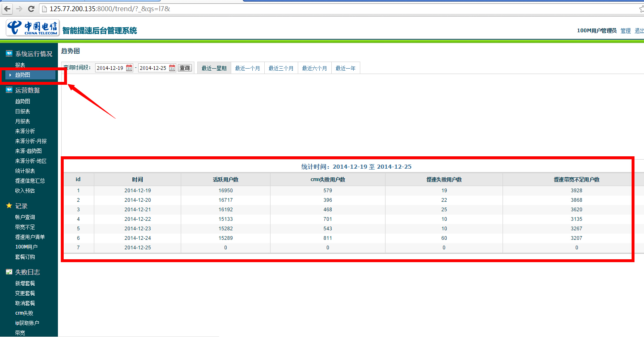Screen dimensions: 644x337
Task: Click the 时间 column header
Action: coord(138,179)
